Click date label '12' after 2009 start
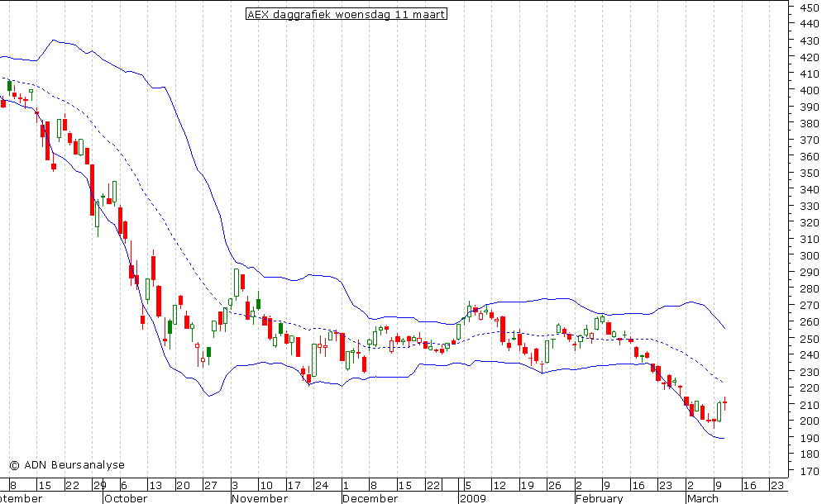Image resolution: width=822 pixels, height=504 pixels. 499,485
